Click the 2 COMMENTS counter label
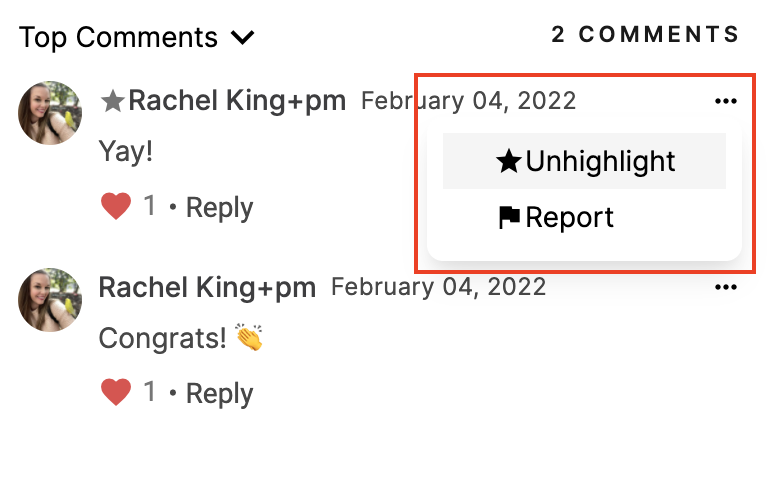768x480 pixels. pos(645,34)
